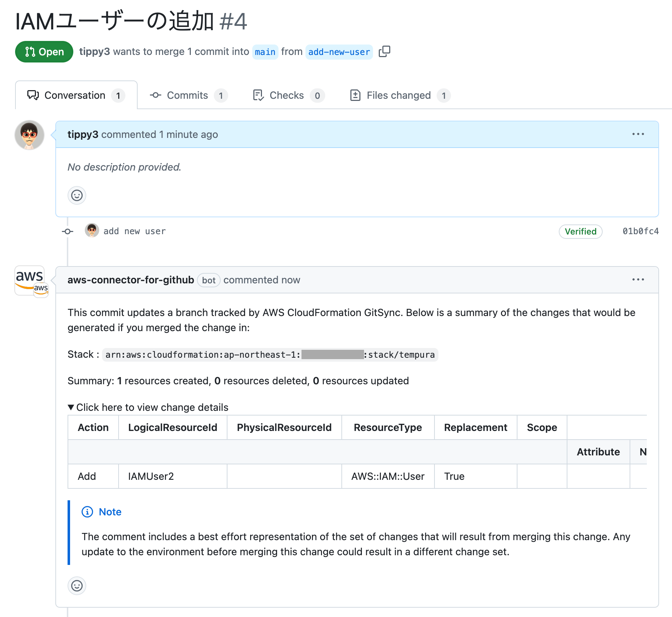Click the Scope column header
This screenshot has width=672, height=617.
pos(542,427)
